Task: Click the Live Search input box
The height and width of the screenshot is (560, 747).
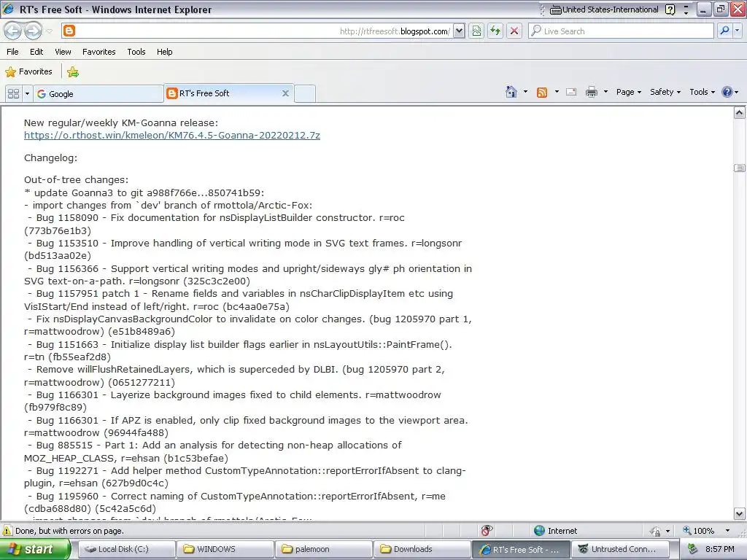Action: pyautogui.click(x=621, y=31)
